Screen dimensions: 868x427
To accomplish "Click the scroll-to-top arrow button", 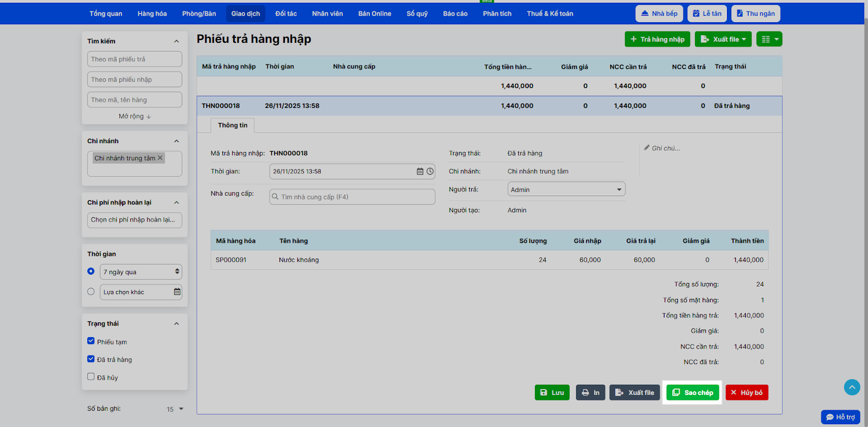I will point(852,387).
